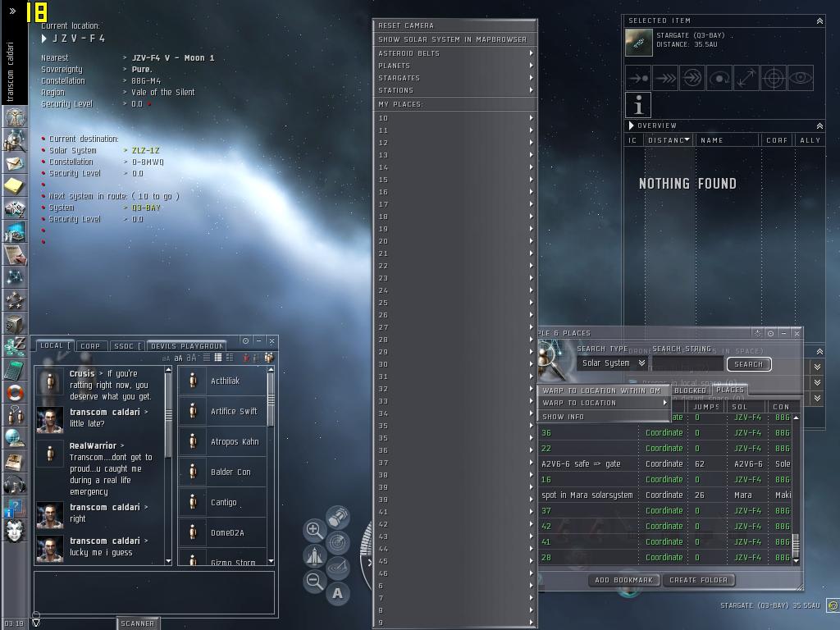
Task: Open the character sheet Vitruvian icon
Action: tap(15, 116)
